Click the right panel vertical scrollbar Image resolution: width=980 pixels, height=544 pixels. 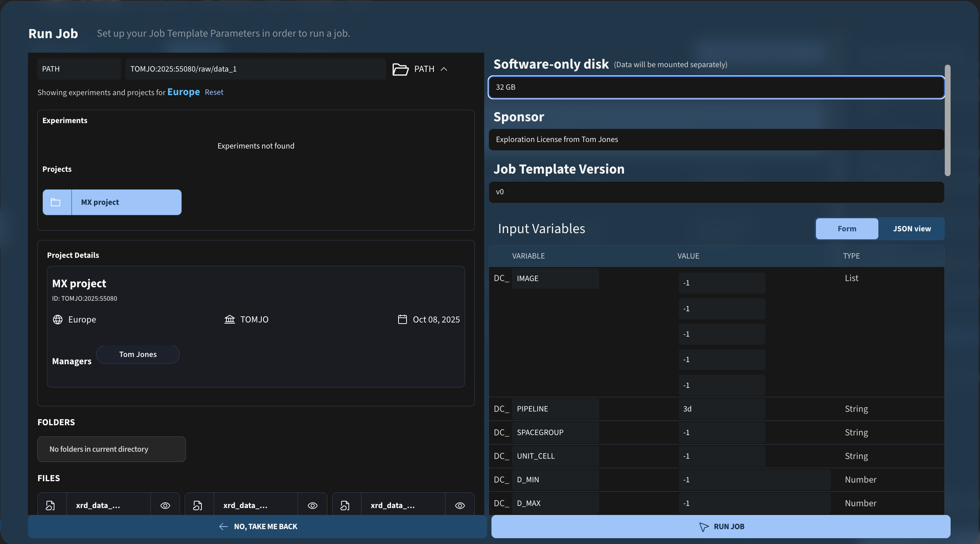[x=947, y=120]
